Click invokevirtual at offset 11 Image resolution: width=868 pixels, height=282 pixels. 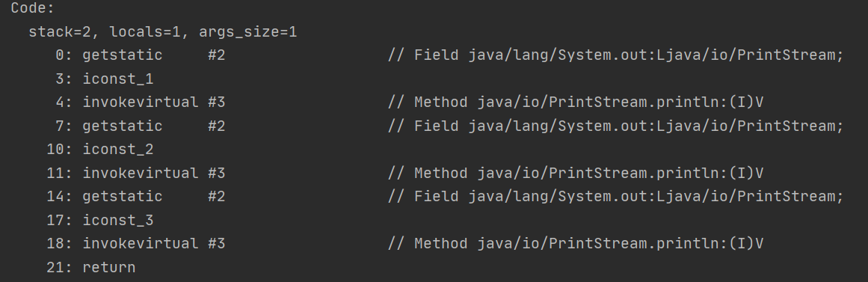pos(140,174)
